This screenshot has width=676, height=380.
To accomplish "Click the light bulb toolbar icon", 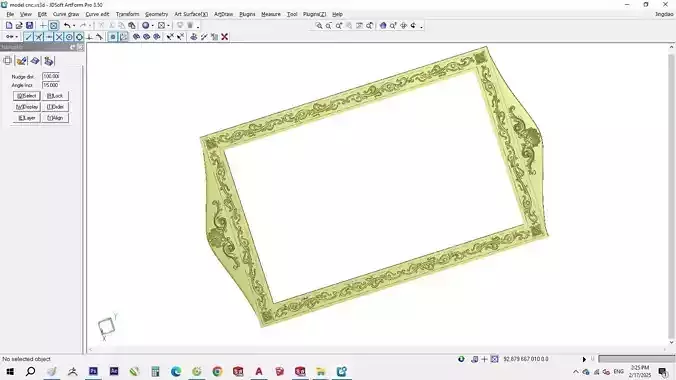I will click(x=180, y=25).
